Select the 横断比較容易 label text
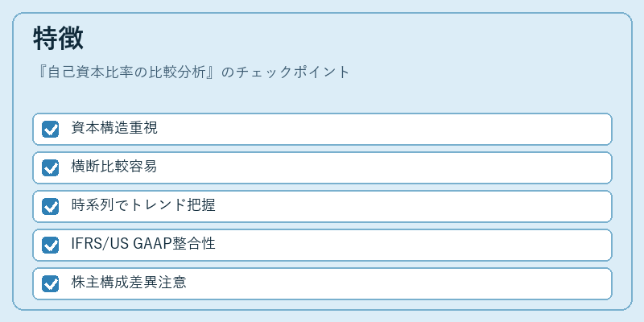Image resolution: width=644 pixels, height=322 pixels. (x=114, y=167)
